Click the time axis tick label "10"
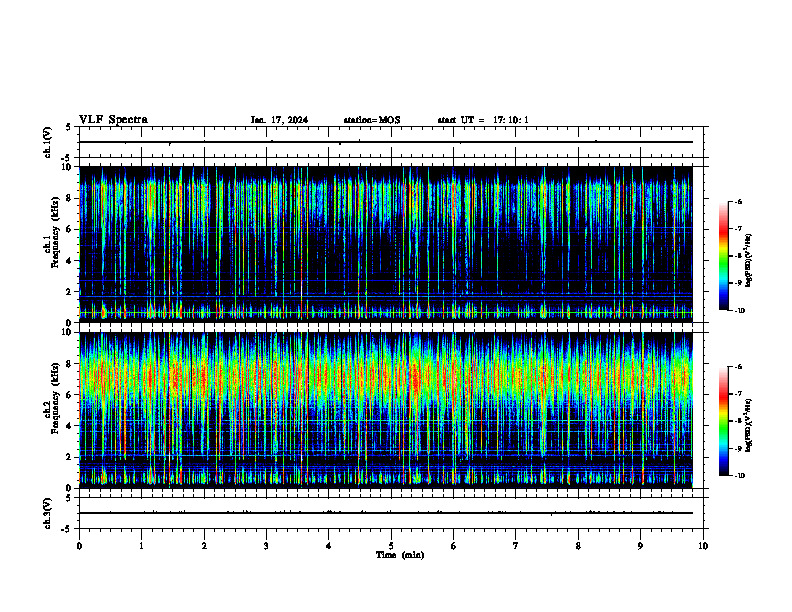This screenshot has width=792, height=612. (x=703, y=546)
